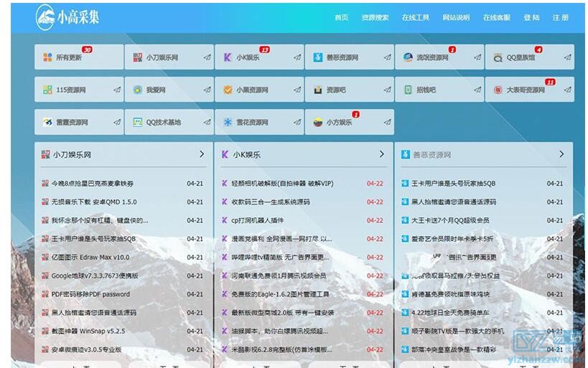Click the icon beside 大王卡送7个月QQ超级会员
The image size is (588, 368).
click(405, 220)
